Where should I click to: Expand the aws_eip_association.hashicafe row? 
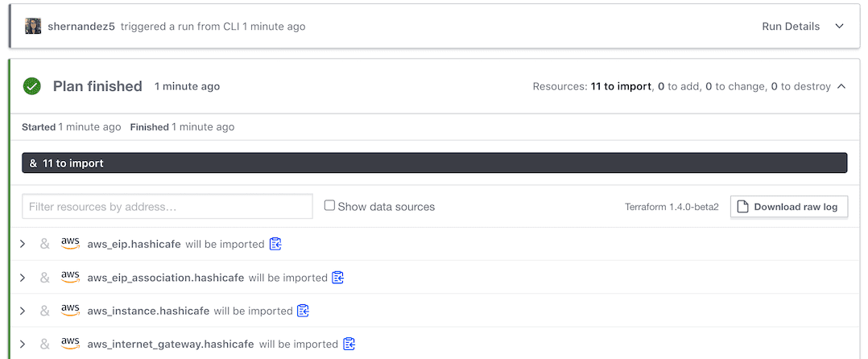pyautogui.click(x=23, y=278)
